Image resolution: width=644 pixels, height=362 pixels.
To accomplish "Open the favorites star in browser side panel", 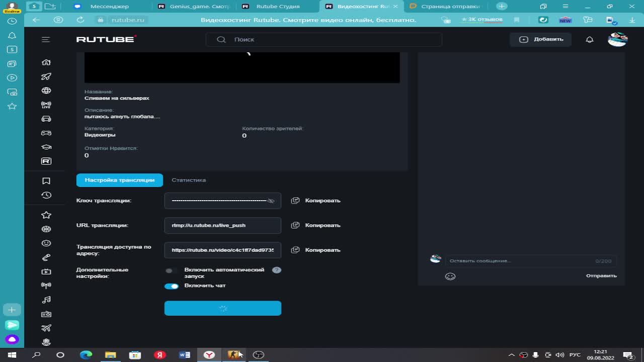I will coord(12,106).
